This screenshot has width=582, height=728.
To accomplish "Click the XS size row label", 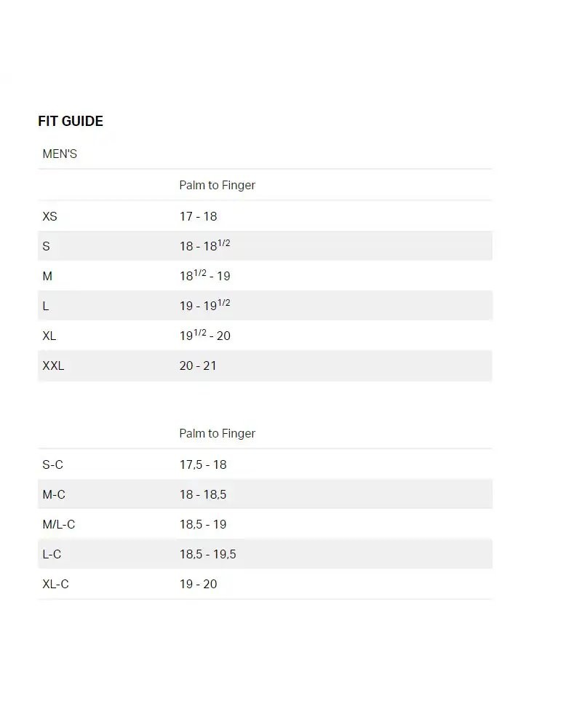I will click(49, 216).
